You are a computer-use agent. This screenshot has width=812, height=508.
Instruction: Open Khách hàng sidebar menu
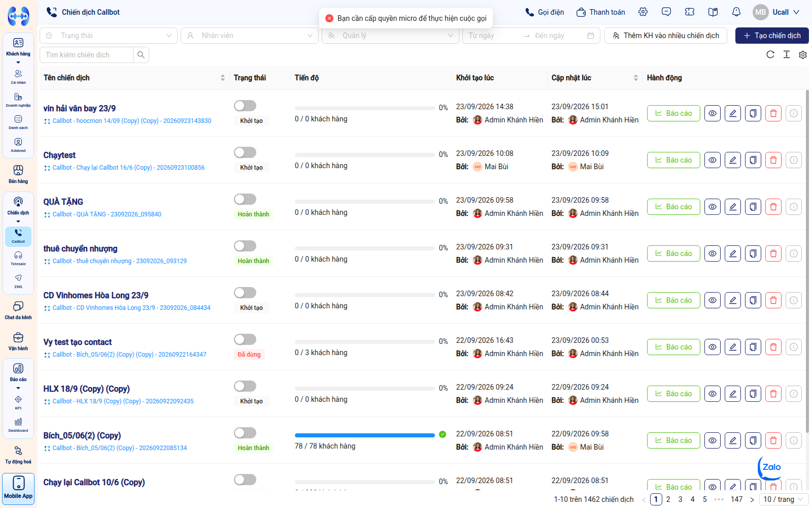pos(18,47)
